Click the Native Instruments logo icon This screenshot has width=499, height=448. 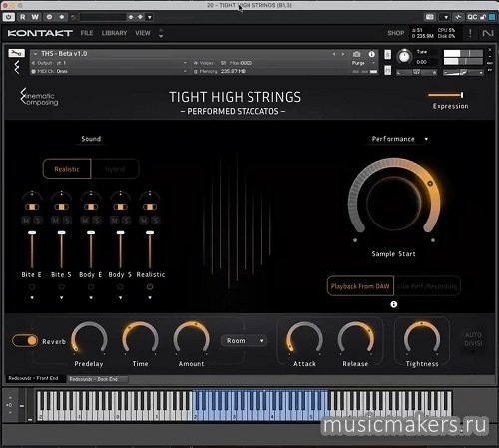pos(488,33)
